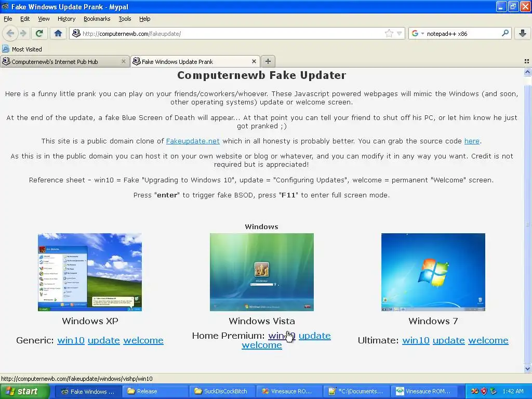Switch to Fake Windows taskbar button

[88, 392]
